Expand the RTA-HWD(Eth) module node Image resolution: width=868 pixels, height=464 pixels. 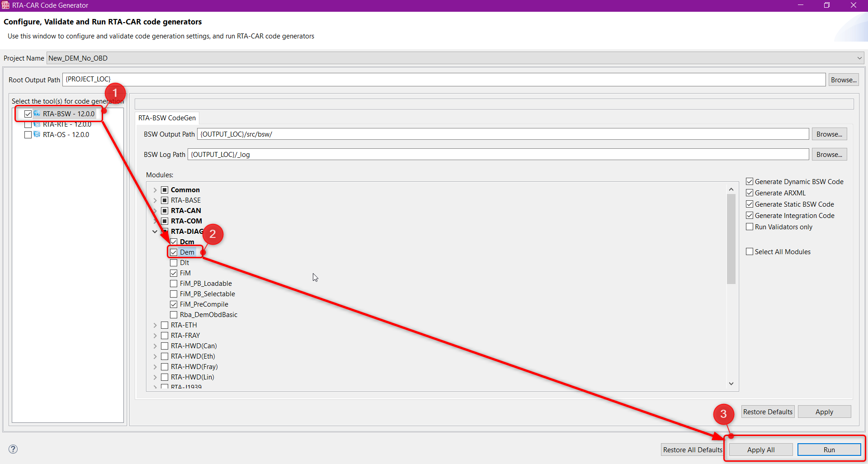tap(155, 356)
